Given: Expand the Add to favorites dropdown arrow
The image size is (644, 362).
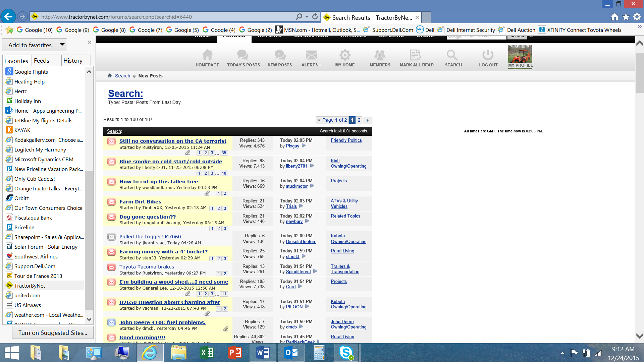Looking at the screenshot, I should coord(62,45).
